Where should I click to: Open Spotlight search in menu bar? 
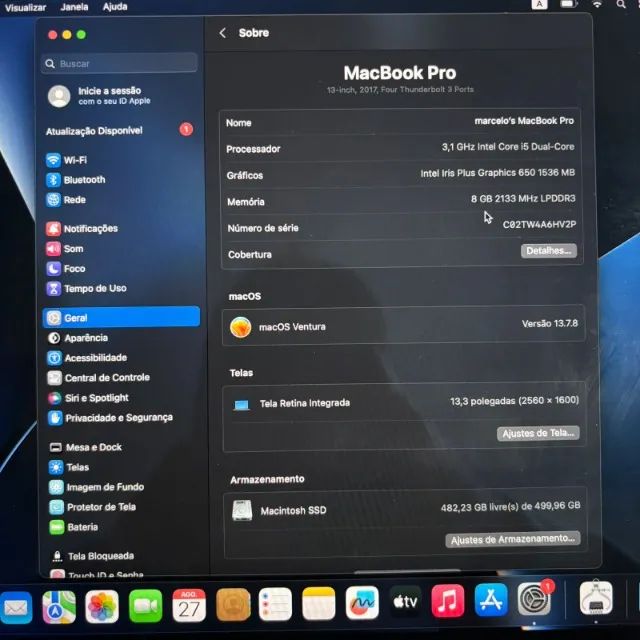coord(621,4)
